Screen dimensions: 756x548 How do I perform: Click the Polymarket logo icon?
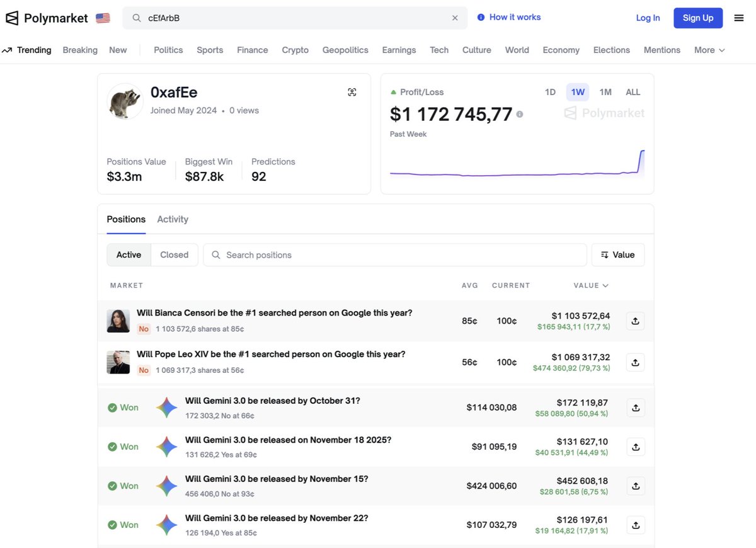point(12,18)
